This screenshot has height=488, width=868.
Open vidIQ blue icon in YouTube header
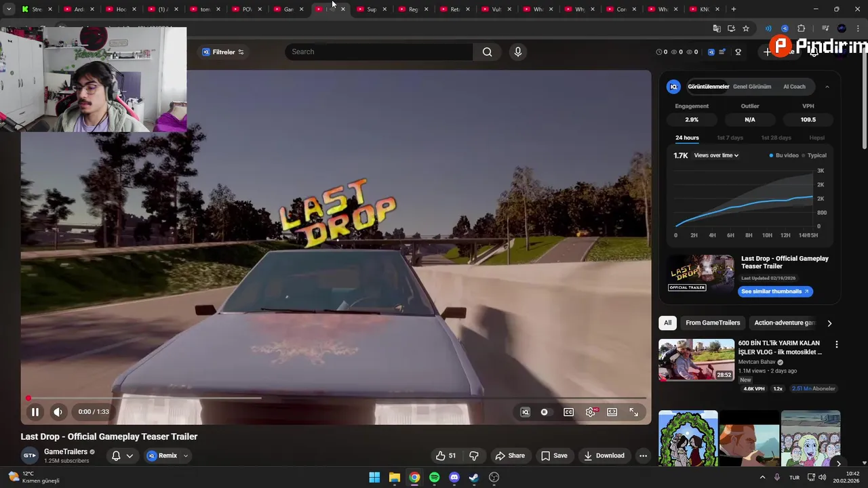pos(711,52)
